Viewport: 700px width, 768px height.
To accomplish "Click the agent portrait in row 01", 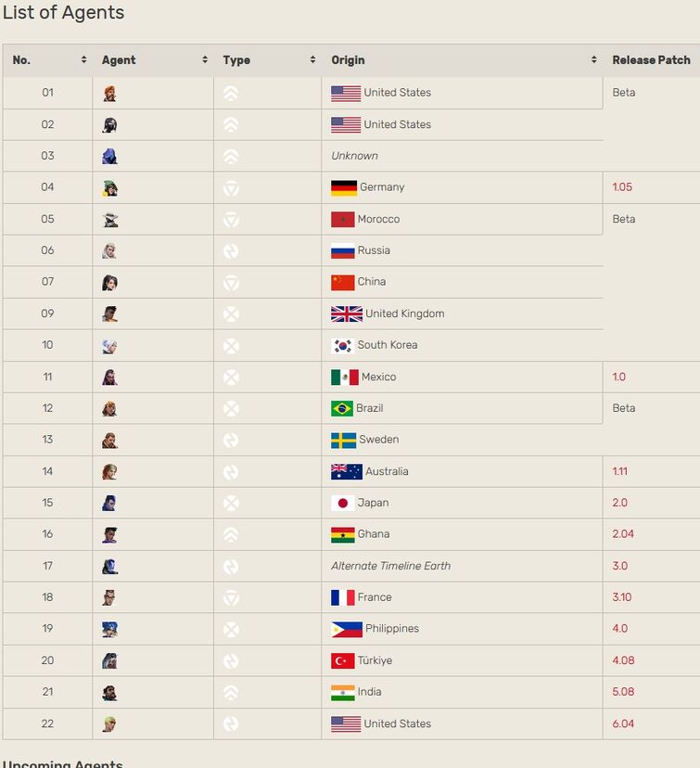I will click(x=109, y=93).
